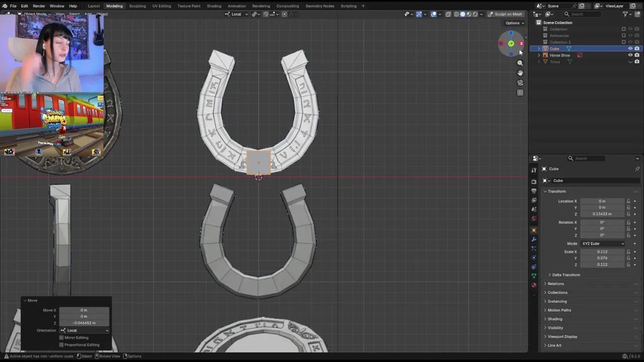Select solid viewport shading

[463, 14]
